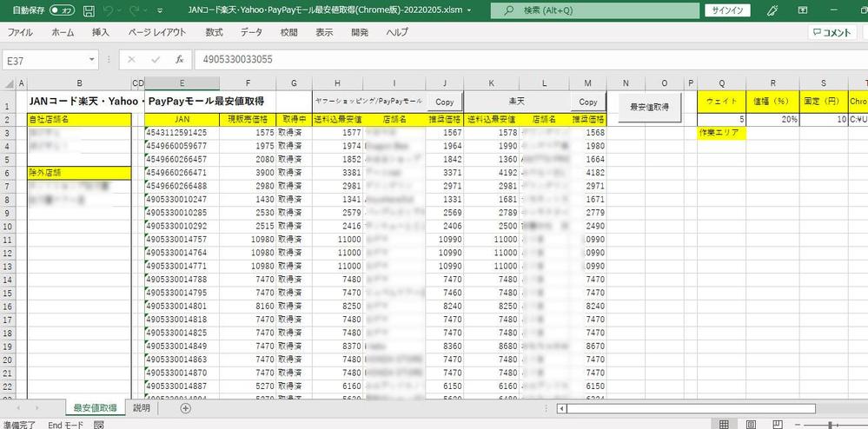The width and height of the screenshot is (868, 429).
Task: Click the 自社店舗名 header cell
Action: (x=80, y=120)
